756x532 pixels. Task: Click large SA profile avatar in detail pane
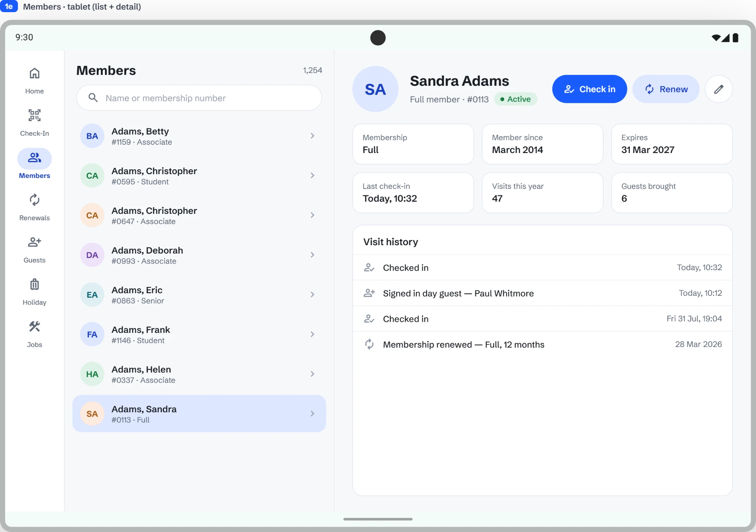coord(375,89)
